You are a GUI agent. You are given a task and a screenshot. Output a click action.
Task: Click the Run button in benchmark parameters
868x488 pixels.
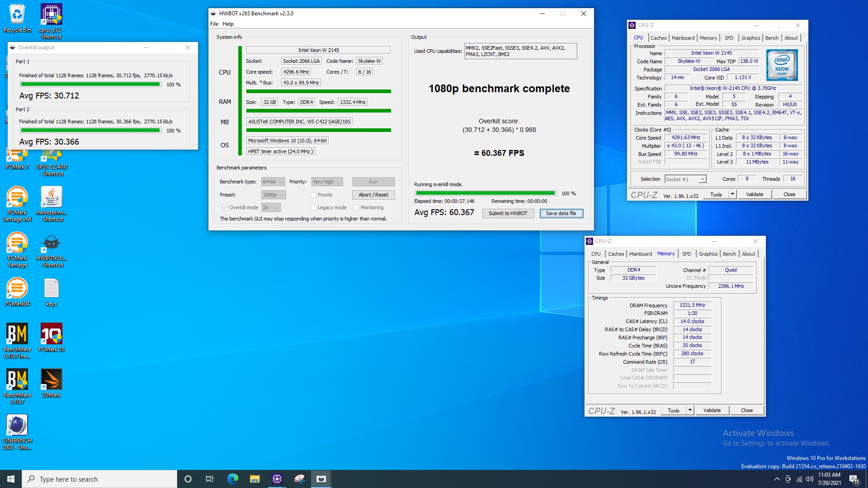coord(373,182)
